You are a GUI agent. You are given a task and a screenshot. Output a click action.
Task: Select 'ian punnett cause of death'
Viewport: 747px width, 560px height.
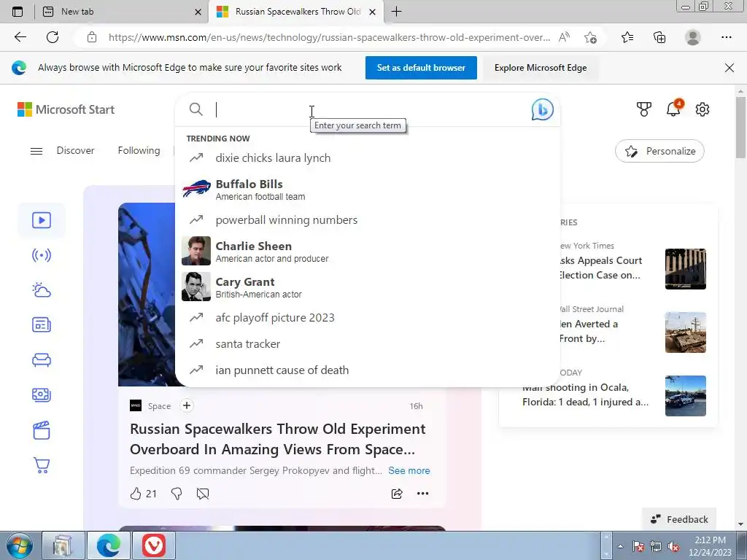tap(368, 370)
